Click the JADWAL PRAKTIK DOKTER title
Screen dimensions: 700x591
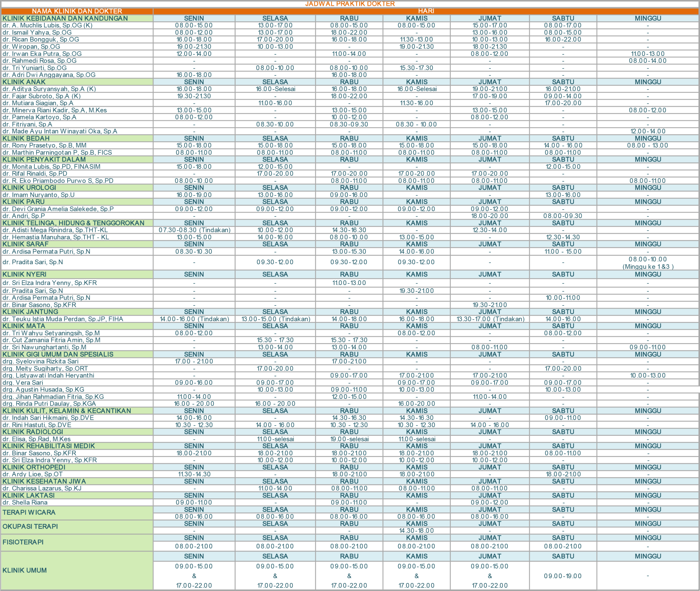pos(350,4)
